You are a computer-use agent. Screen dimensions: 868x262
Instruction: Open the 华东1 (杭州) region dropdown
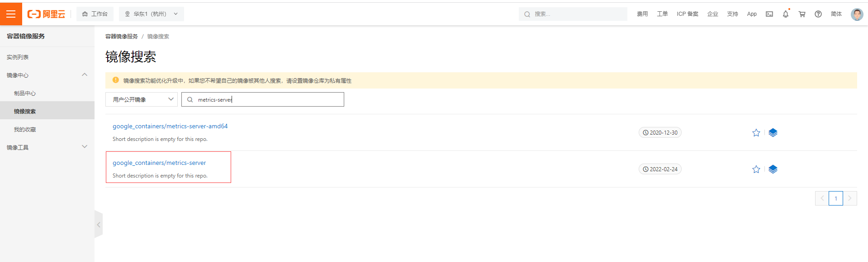pyautogui.click(x=152, y=14)
